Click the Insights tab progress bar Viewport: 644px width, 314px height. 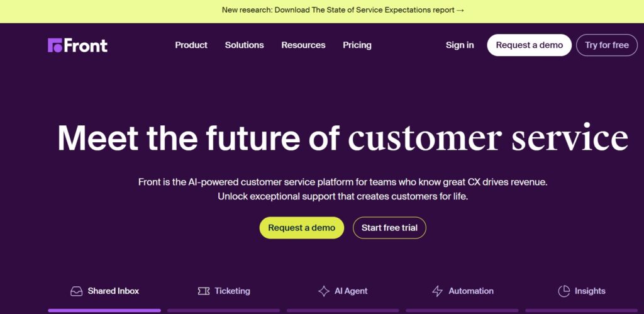pos(581,310)
